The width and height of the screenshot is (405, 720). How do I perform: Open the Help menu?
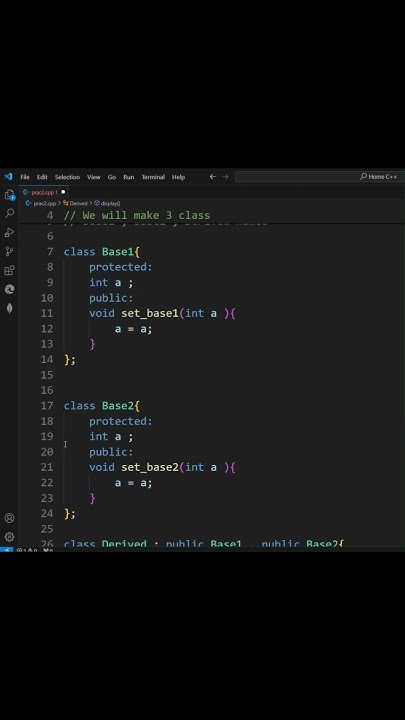[x=178, y=177]
